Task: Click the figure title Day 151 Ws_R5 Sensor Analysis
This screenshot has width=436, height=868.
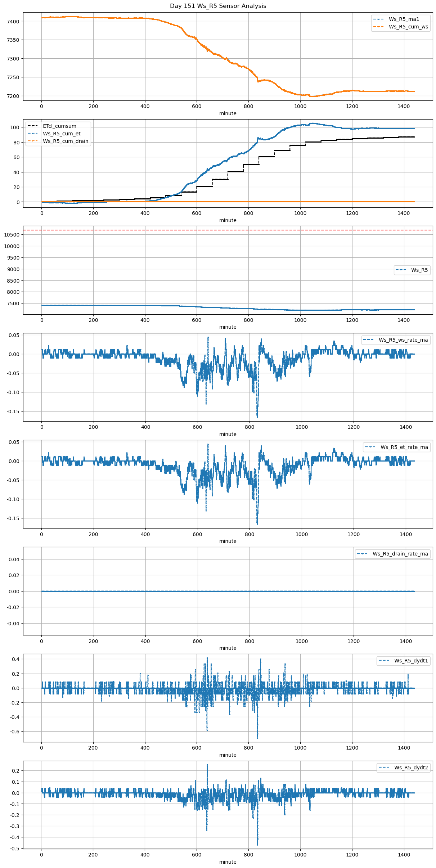Action: pyautogui.click(x=218, y=6)
